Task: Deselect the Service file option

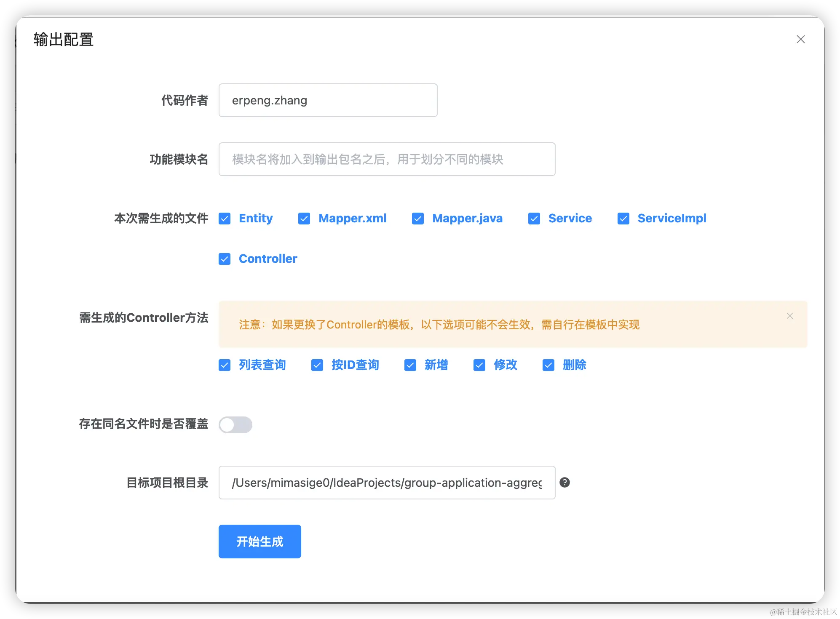Action: click(534, 219)
